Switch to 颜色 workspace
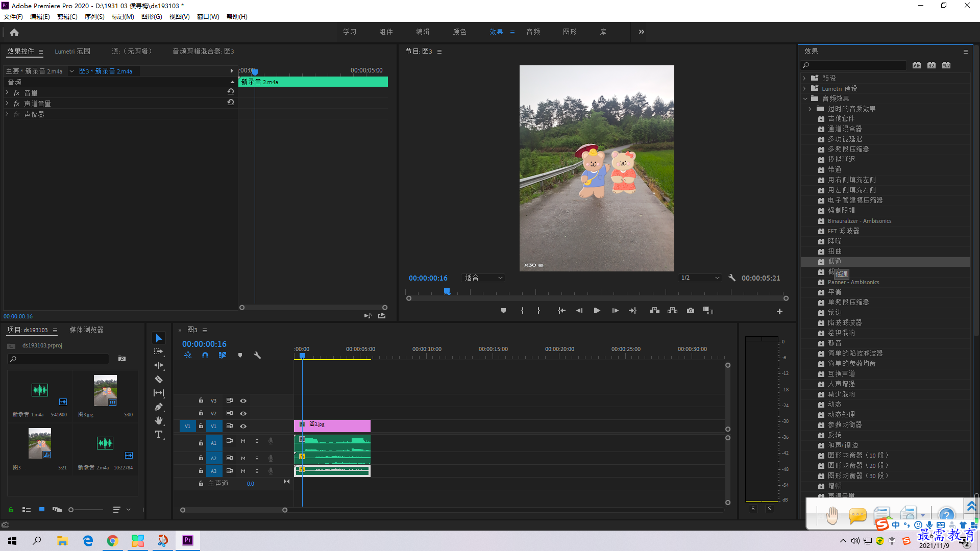Screen dimensions: 980x551 [x=459, y=32]
